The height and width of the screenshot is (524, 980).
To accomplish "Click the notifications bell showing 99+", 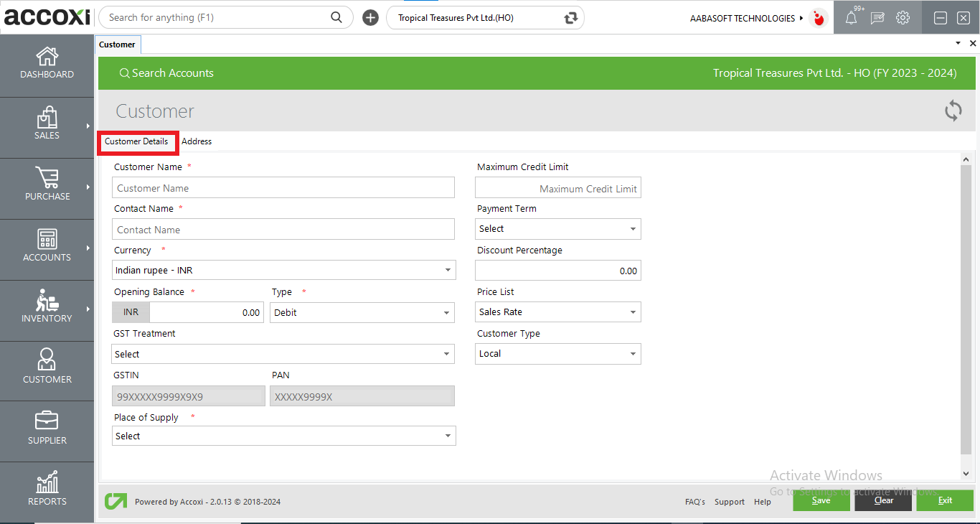I will coord(851,17).
